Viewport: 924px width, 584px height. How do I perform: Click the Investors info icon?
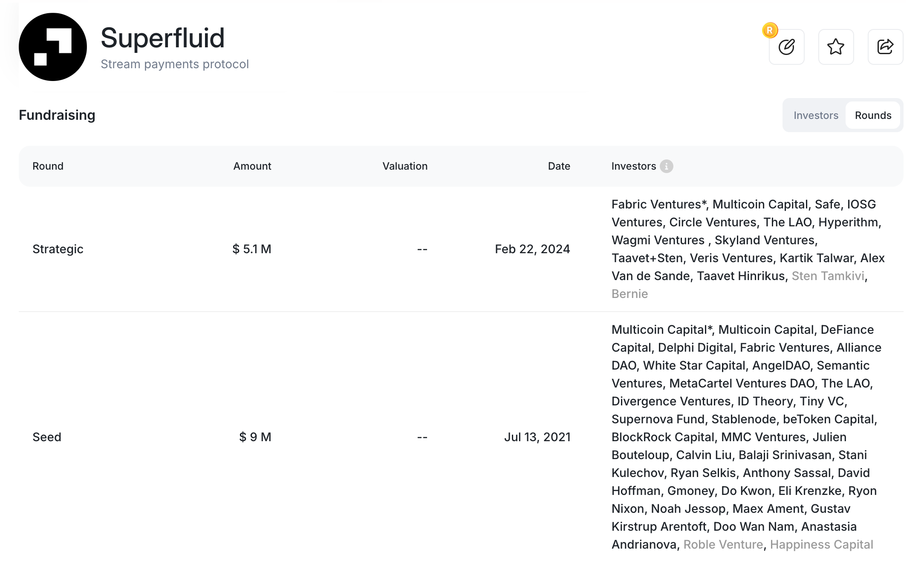667,166
